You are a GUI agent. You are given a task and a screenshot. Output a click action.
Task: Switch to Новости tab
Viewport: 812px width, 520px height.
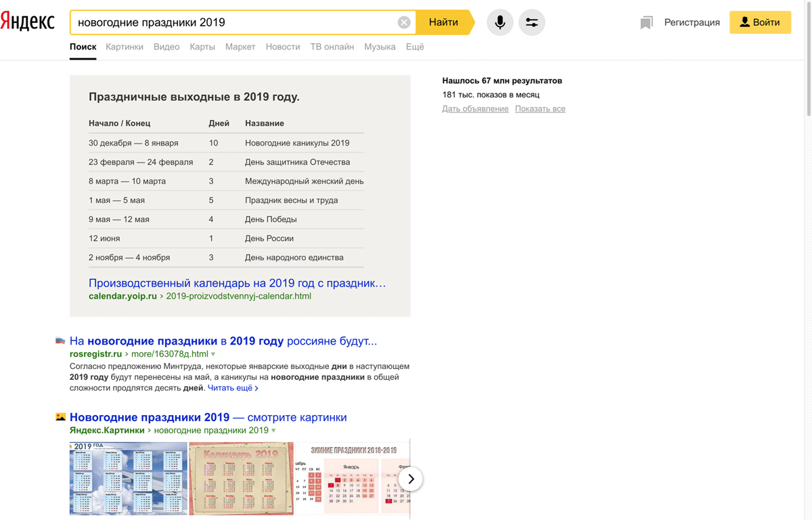pyautogui.click(x=283, y=47)
